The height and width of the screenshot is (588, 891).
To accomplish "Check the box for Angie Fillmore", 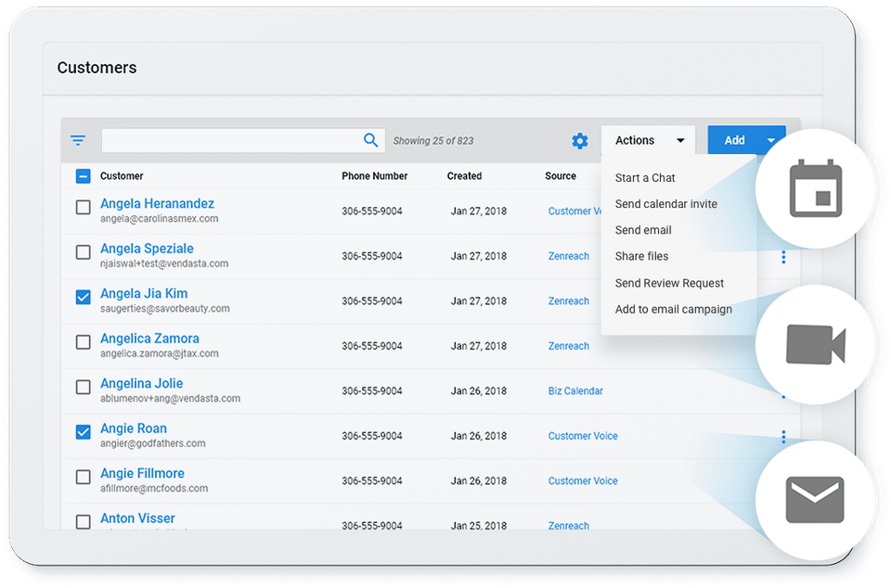I will [x=83, y=477].
